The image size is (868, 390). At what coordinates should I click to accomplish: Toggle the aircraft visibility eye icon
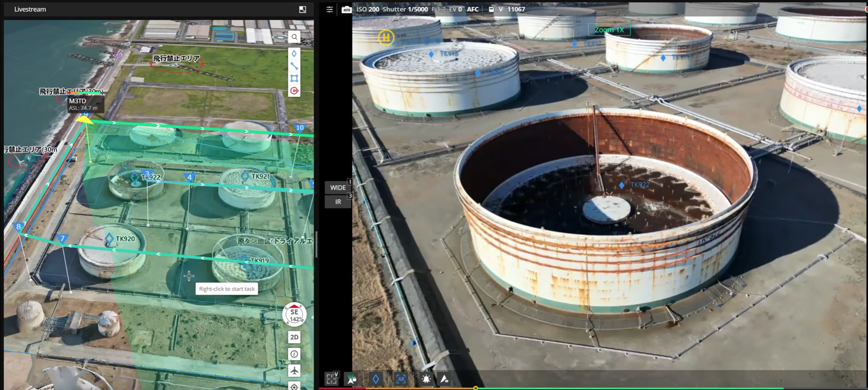pos(444,379)
